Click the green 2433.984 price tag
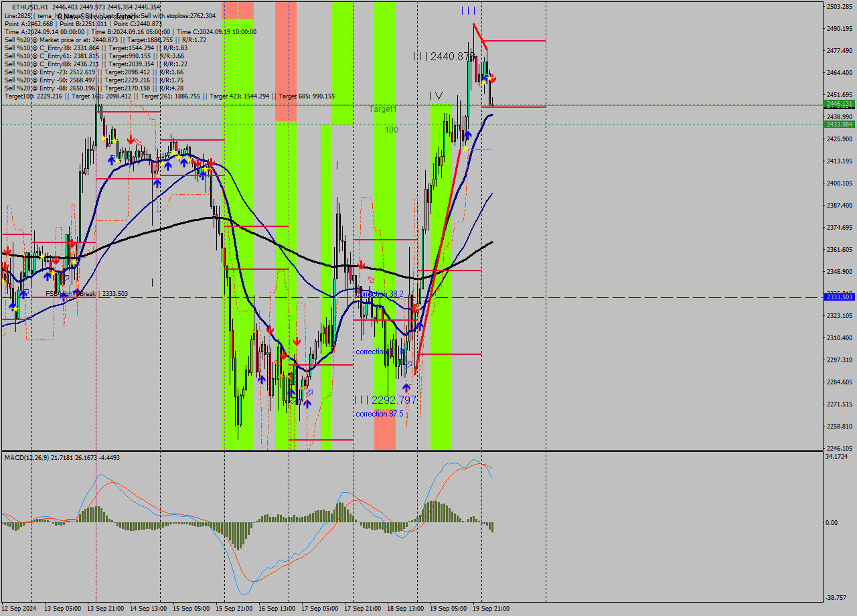Viewport: 857px width, 616px height. coord(840,125)
